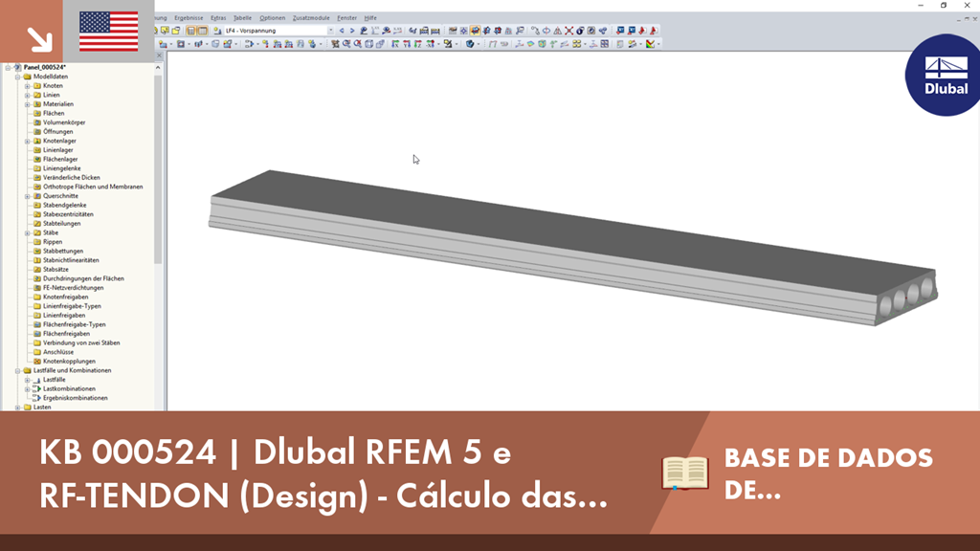This screenshot has height=551, width=980.
Task: Click the Ergebniskombinationen blue arrow icon
Action: click(x=37, y=398)
